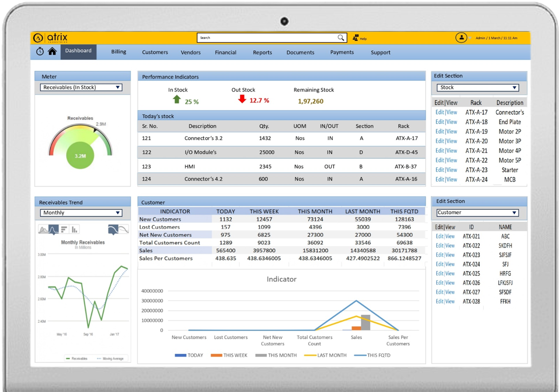559x392 pixels.
Task: Click the Remaining Stock value 1,97,260
Action: click(310, 101)
